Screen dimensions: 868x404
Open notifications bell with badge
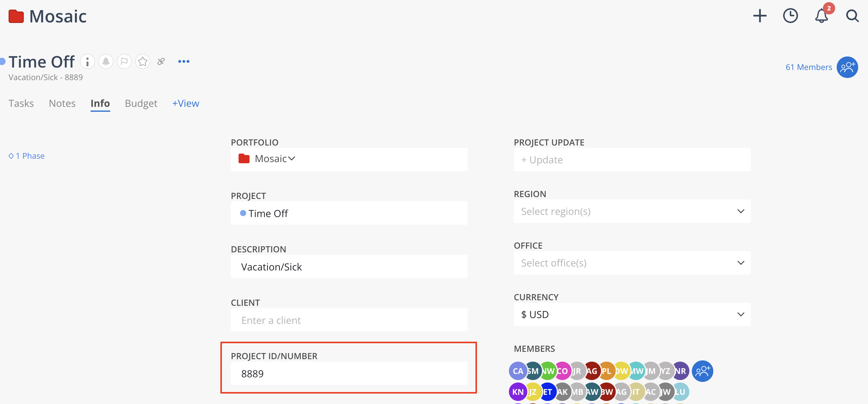point(821,16)
